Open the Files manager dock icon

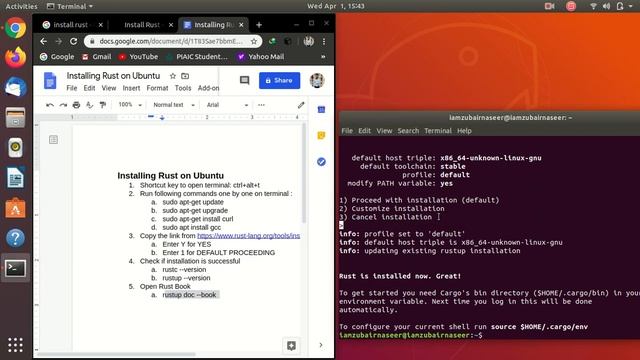(x=16, y=117)
